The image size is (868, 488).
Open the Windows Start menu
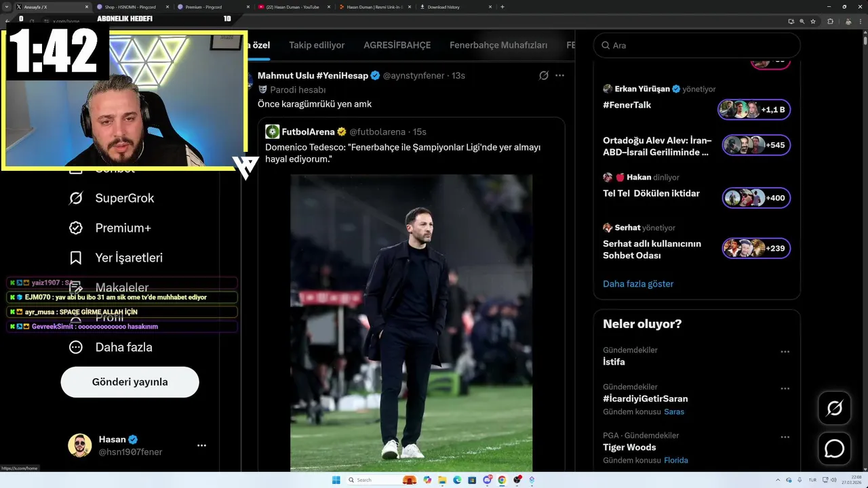pyautogui.click(x=336, y=480)
